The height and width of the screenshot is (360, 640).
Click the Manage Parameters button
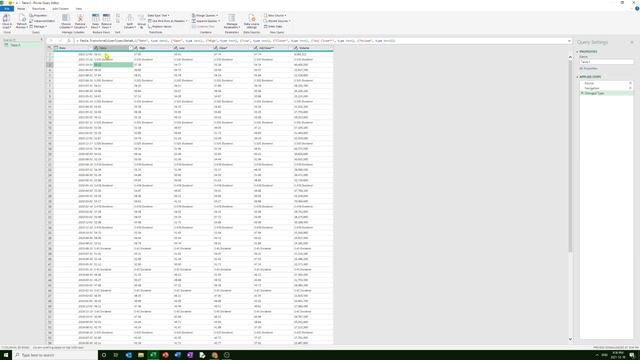231,21
